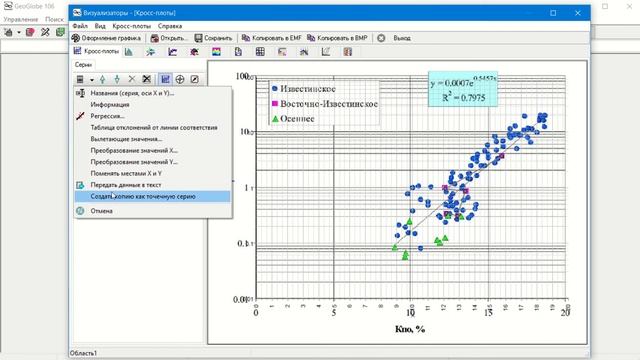
Task: Click the blue Известинское legend marker
Action: [x=275, y=89]
